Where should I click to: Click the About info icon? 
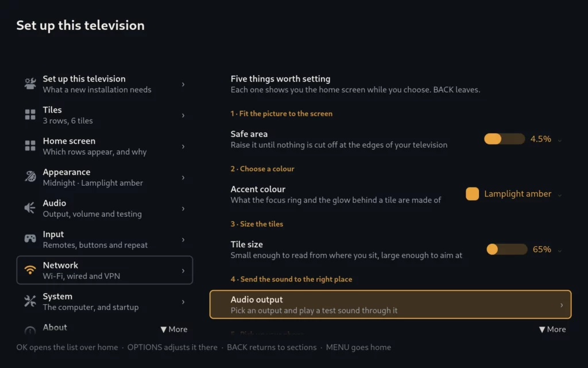30,331
